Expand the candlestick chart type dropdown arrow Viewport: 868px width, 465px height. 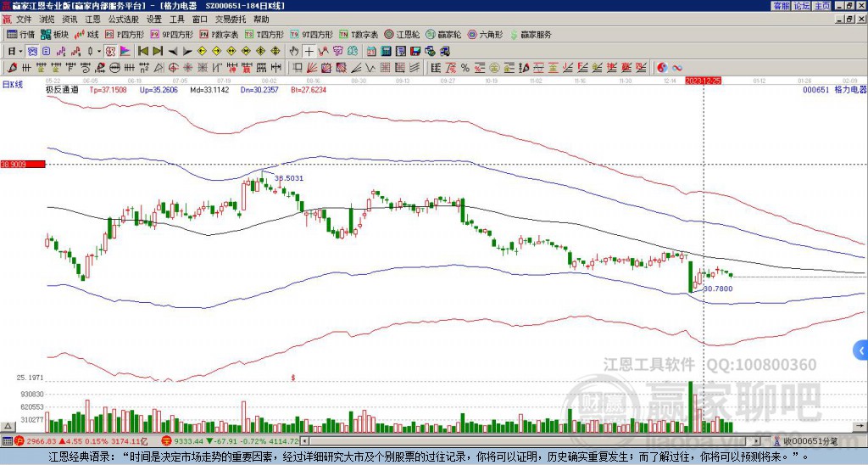pos(99,51)
